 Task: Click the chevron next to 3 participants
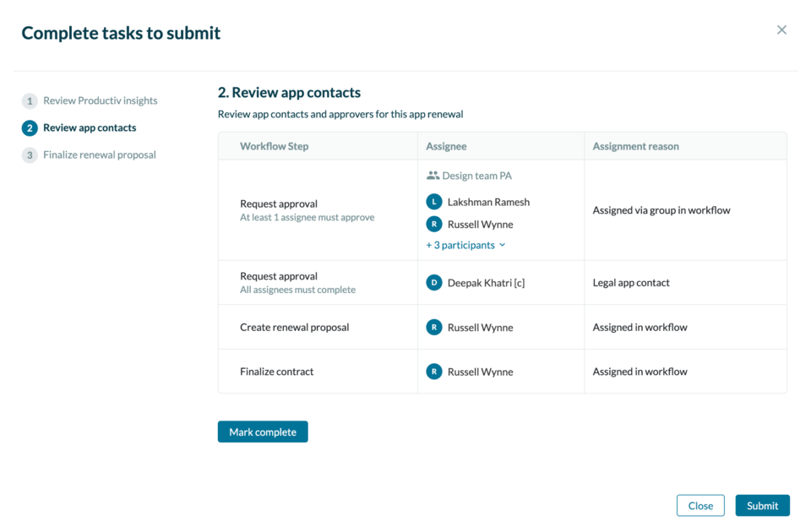pyautogui.click(x=503, y=245)
